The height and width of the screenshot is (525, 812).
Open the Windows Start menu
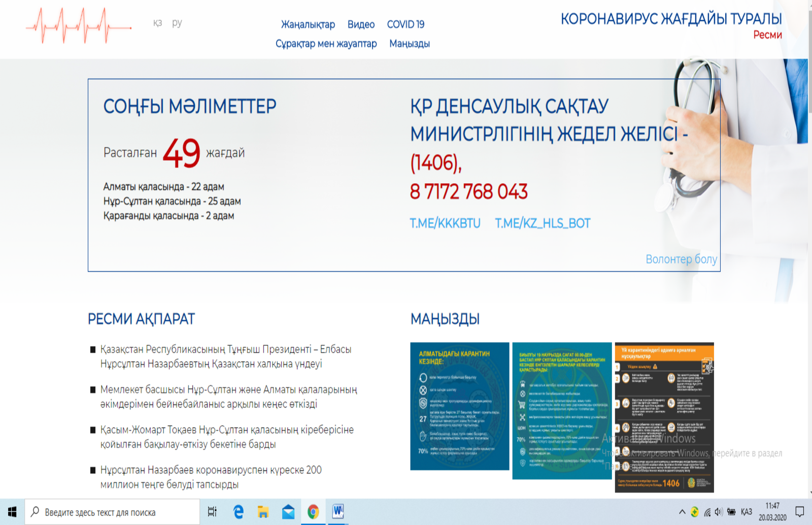12,512
